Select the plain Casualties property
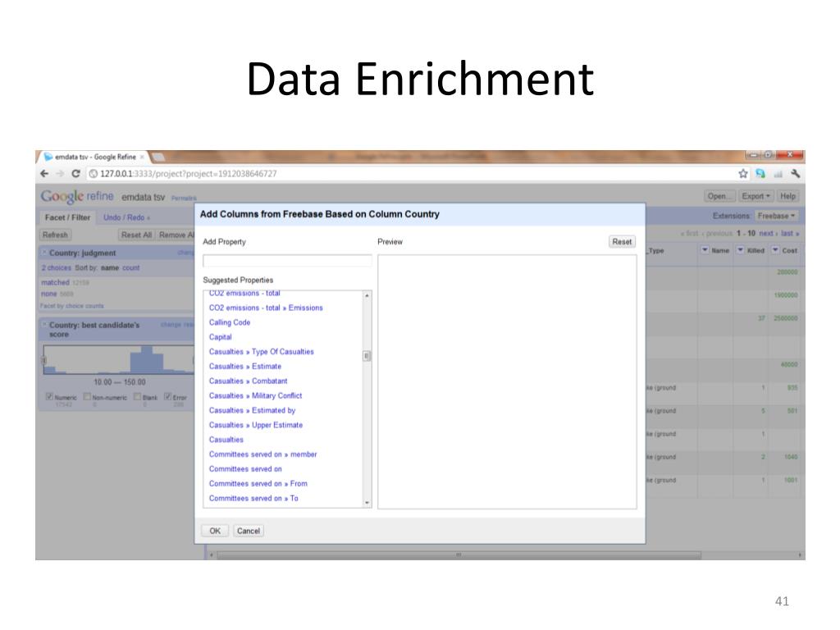This screenshot has width=840, height=630. (226, 440)
